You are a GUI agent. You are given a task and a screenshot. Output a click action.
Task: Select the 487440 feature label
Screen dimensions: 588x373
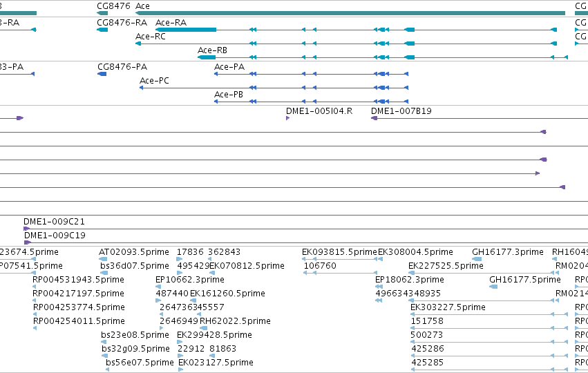click(x=172, y=294)
